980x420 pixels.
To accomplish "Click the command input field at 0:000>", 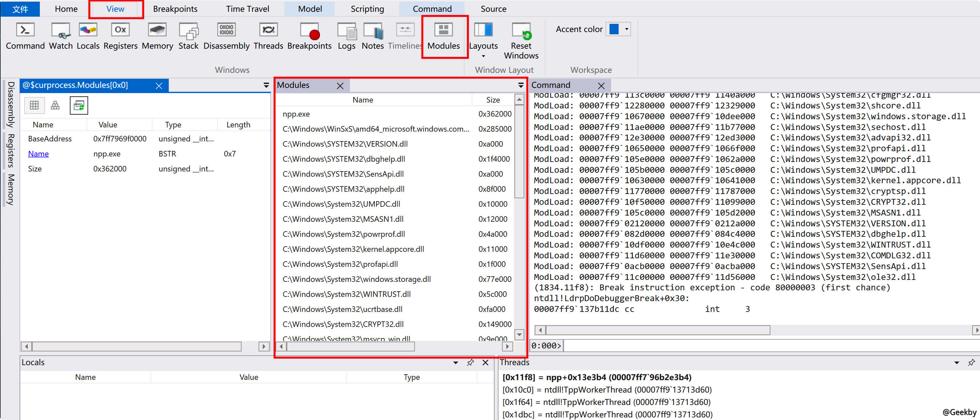I will [771, 346].
